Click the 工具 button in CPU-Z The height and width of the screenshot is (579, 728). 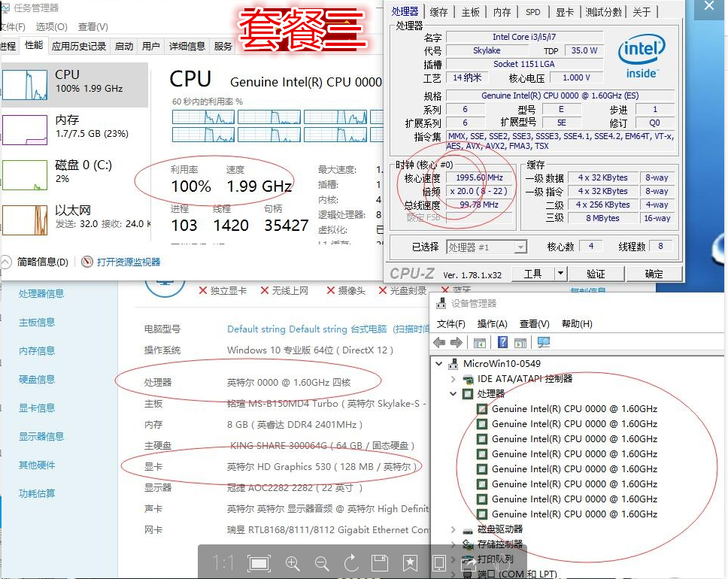[x=533, y=274]
